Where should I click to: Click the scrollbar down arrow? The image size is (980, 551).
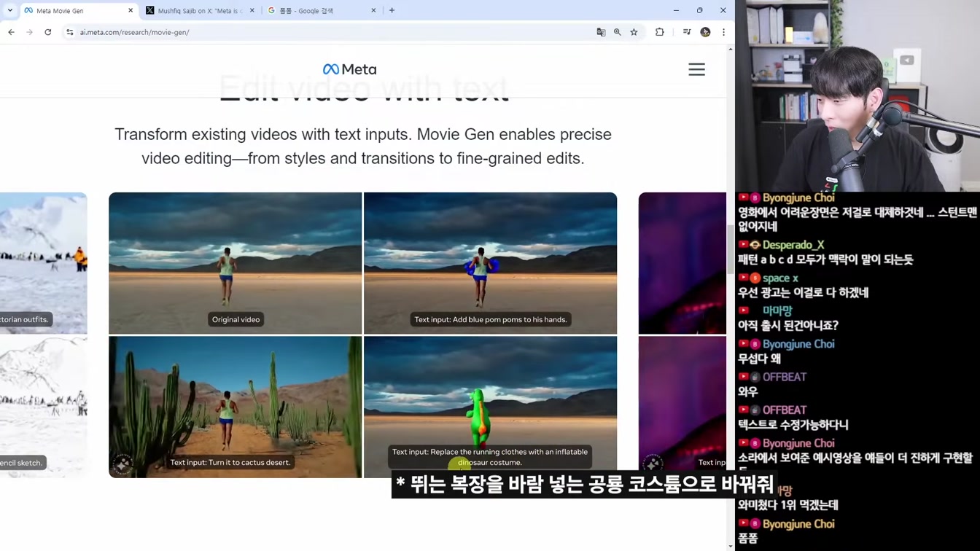point(730,546)
